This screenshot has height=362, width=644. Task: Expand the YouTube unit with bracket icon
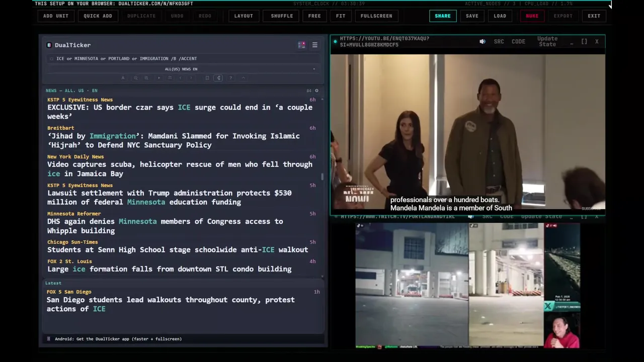click(584, 42)
